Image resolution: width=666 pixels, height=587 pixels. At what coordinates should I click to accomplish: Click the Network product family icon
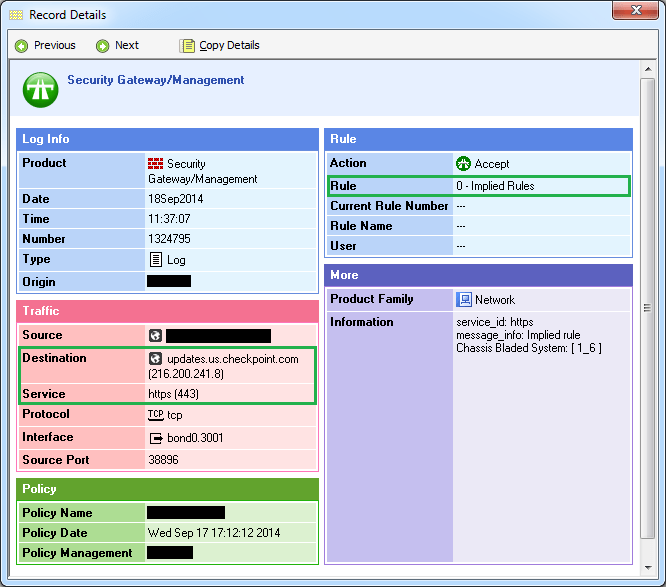click(464, 299)
